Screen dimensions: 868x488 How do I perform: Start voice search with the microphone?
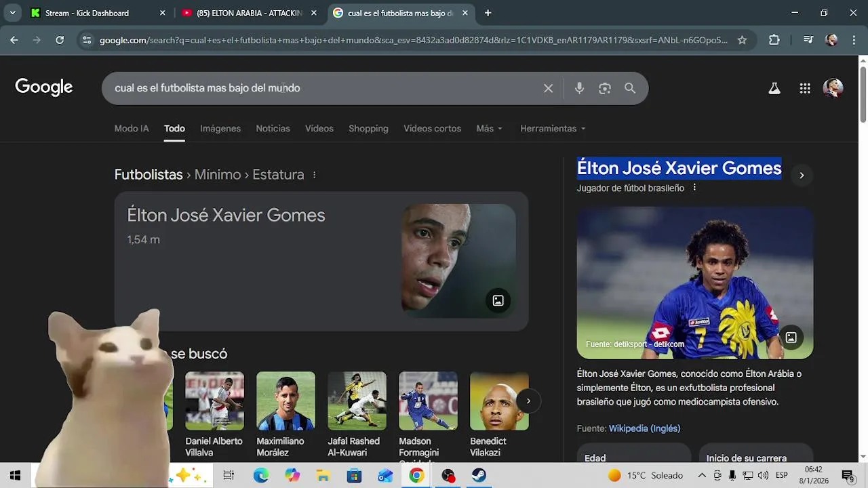pos(579,88)
